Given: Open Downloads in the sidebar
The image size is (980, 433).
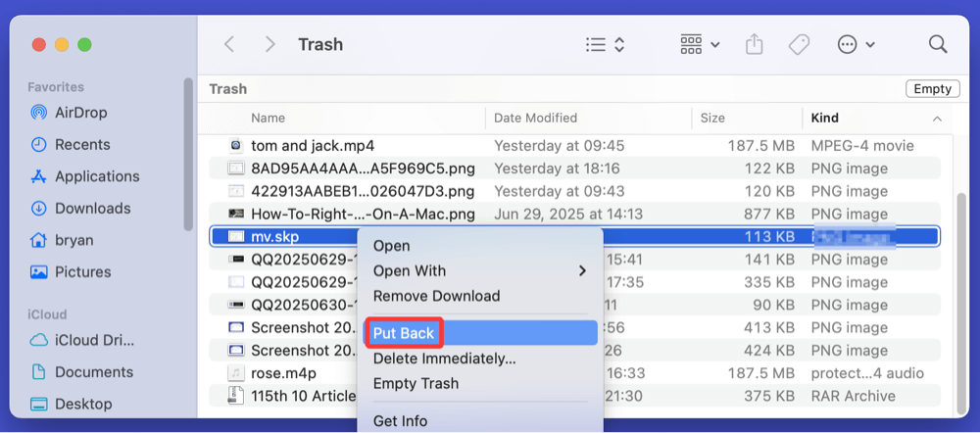Looking at the screenshot, I should [80, 209].
